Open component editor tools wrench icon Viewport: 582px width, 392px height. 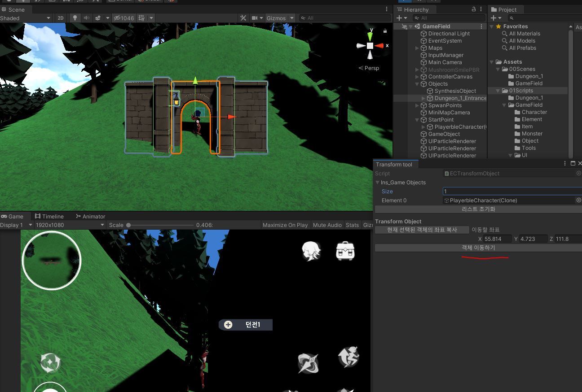click(x=243, y=18)
